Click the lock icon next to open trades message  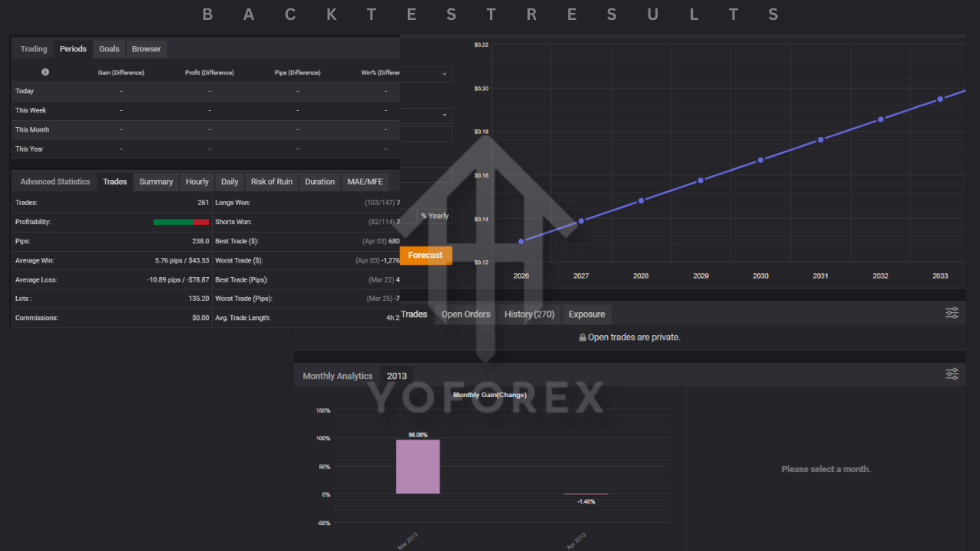[x=583, y=337]
